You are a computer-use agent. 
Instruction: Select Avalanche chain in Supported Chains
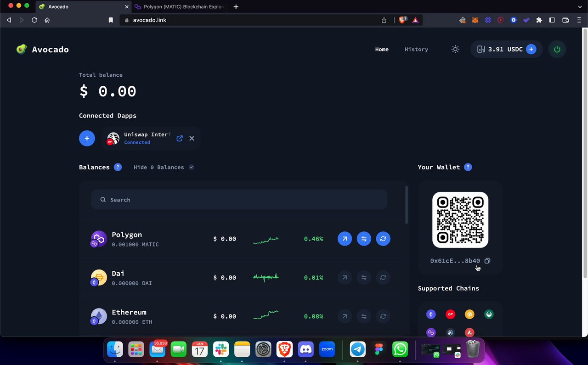click(x=469, y=332)
